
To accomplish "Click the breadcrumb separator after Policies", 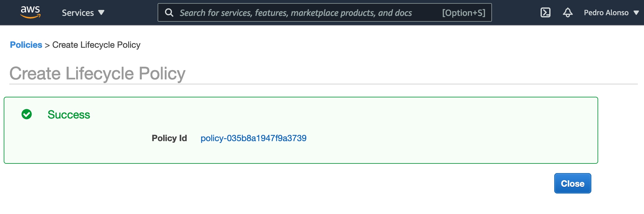I will point(47,45).
